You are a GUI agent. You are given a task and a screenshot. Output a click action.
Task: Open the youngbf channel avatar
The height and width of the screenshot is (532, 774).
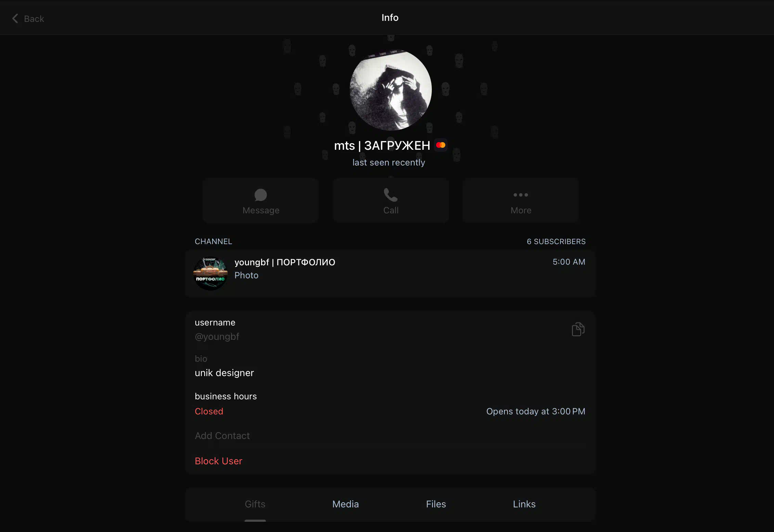click(x=210, y=274)
